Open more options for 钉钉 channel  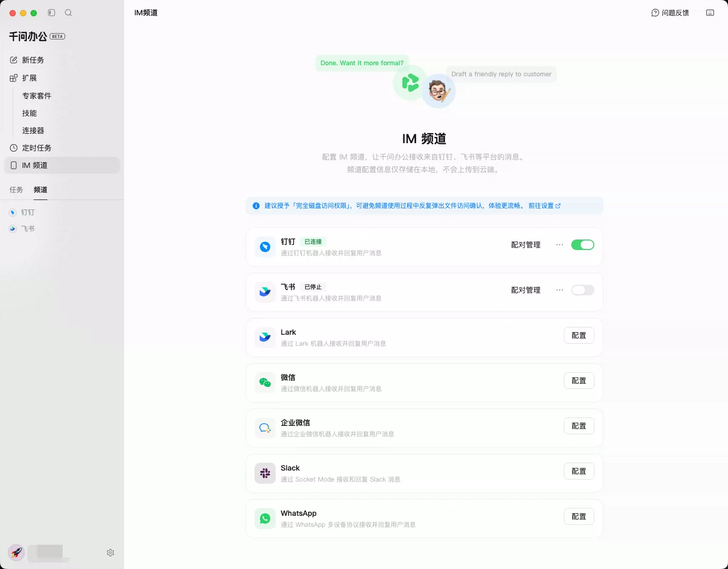(560, 245)
